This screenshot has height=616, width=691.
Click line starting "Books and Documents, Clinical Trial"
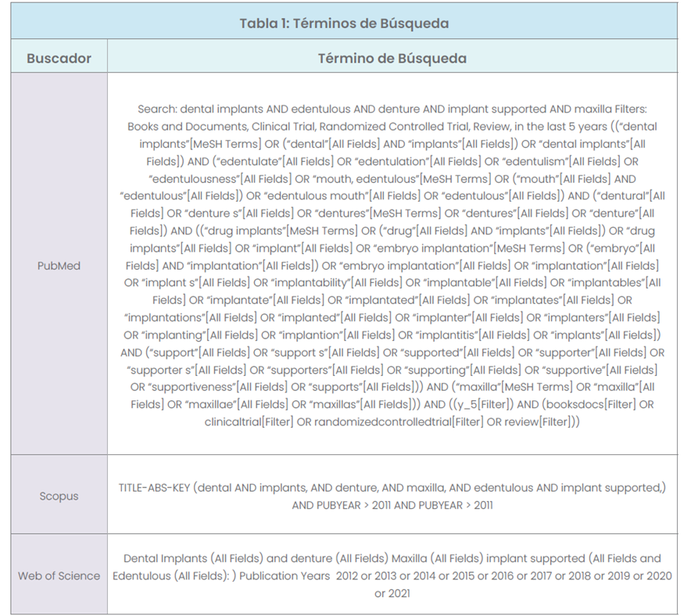click(392, 127)
